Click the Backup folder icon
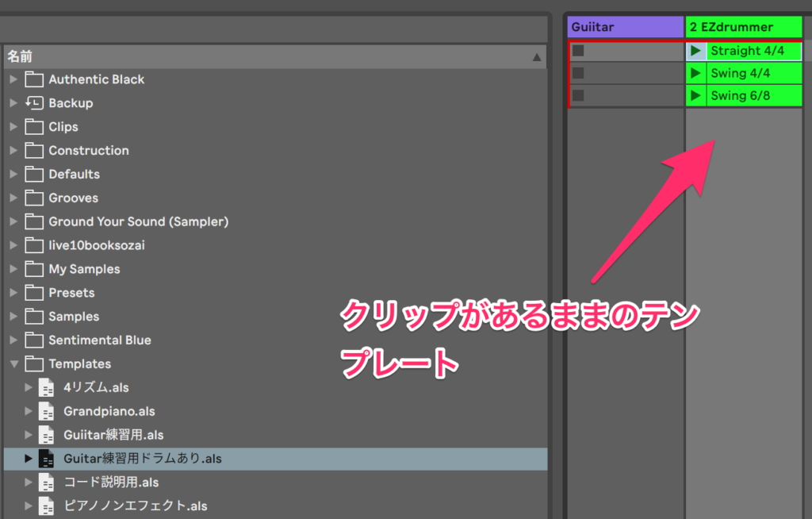The height and width of the screenshot is (519, 812). 34,103
